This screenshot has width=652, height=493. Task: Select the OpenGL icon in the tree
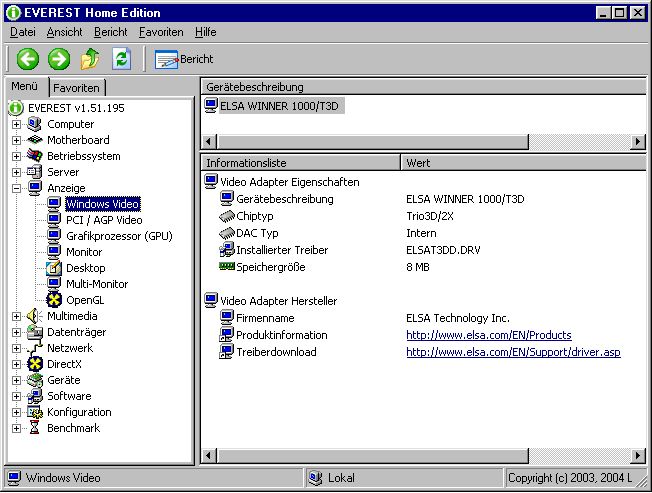point(54,300)
